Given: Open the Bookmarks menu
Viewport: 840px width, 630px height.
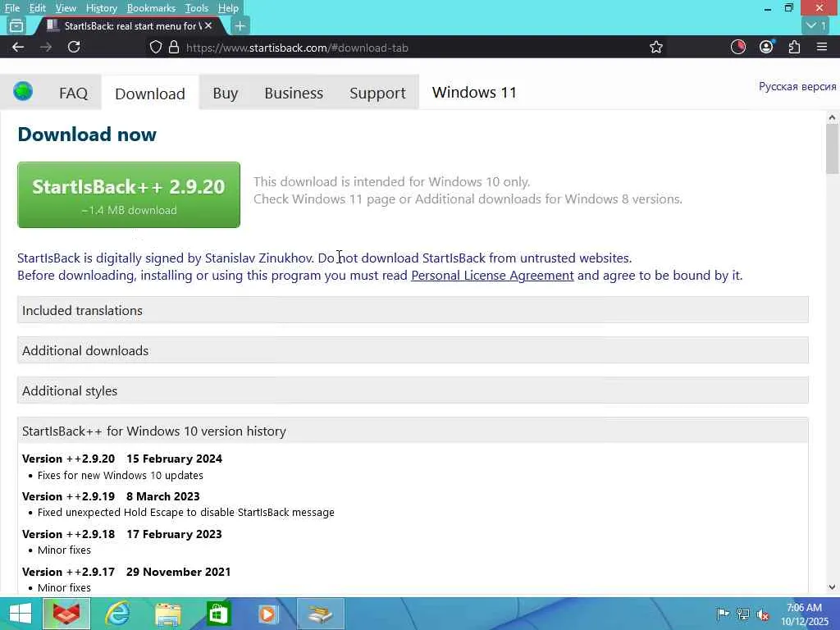Looking at the screenshot, I should [151, 8].
